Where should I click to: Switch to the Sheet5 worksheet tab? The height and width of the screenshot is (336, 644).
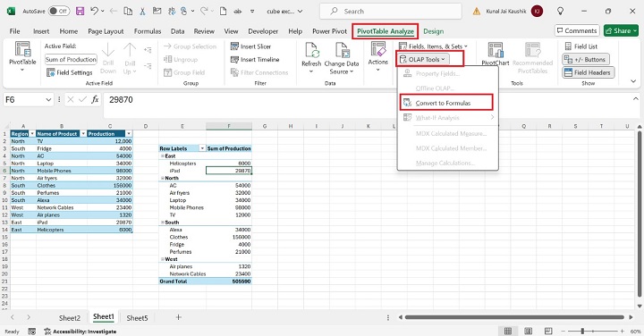point(137,318)
